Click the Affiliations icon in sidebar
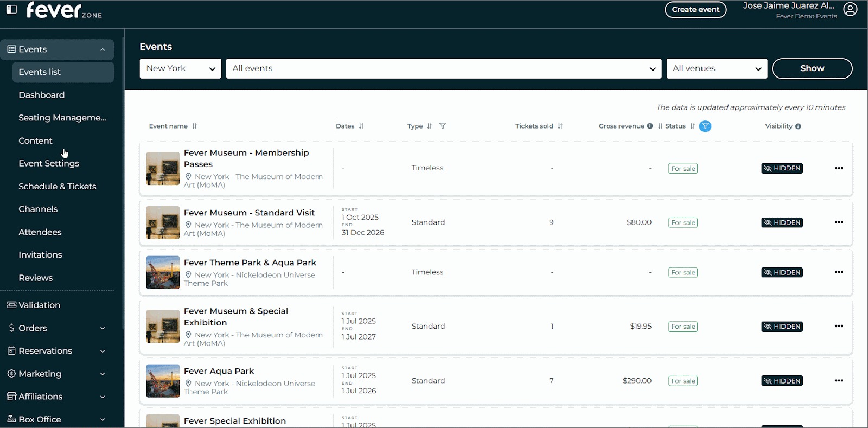868x428 pixels. pyautogui.click(x=11, y=397)
